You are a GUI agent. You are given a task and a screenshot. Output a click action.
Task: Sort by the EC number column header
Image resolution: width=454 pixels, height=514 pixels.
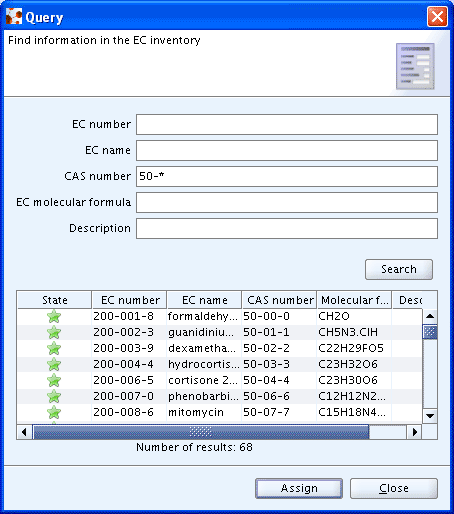tap(130, 300)
